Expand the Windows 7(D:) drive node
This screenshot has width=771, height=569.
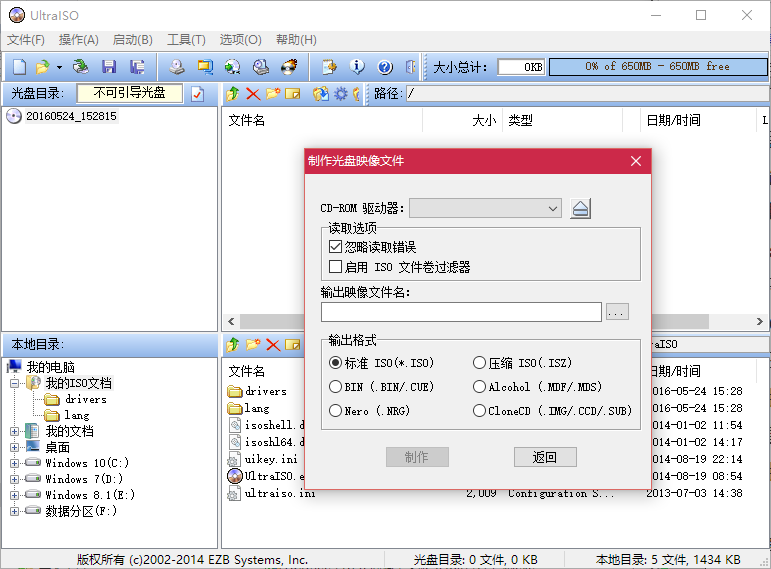click(14, 479)
